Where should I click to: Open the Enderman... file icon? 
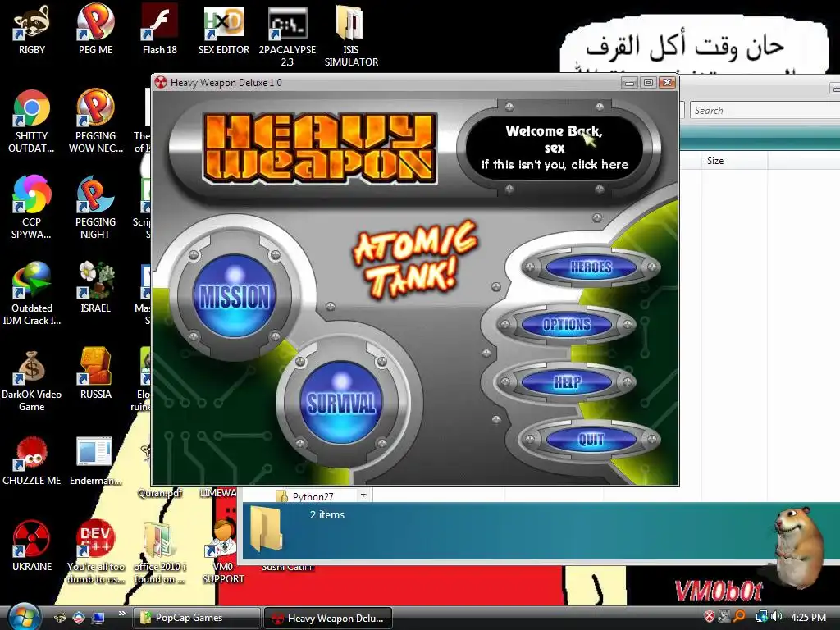pos(95,461)
